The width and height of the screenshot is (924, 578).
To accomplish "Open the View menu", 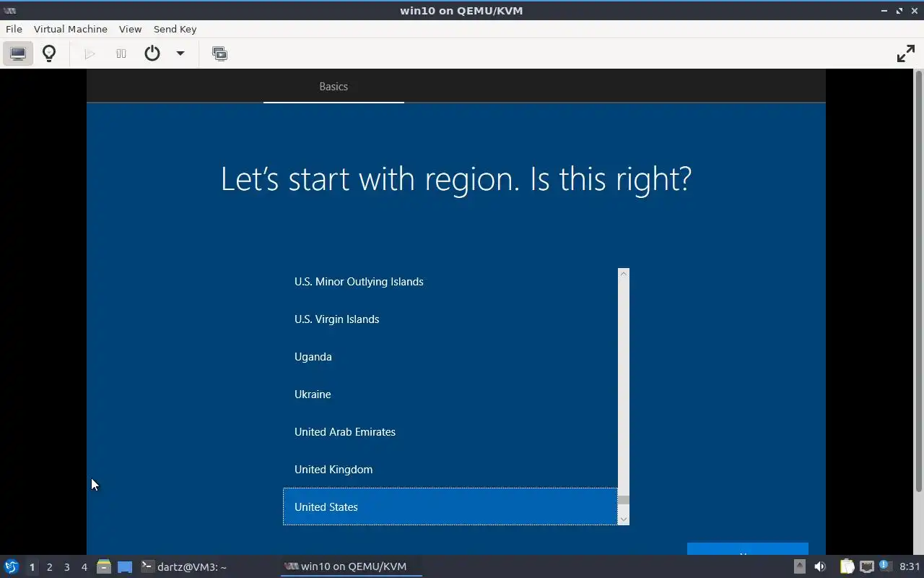I will [130, 29].
